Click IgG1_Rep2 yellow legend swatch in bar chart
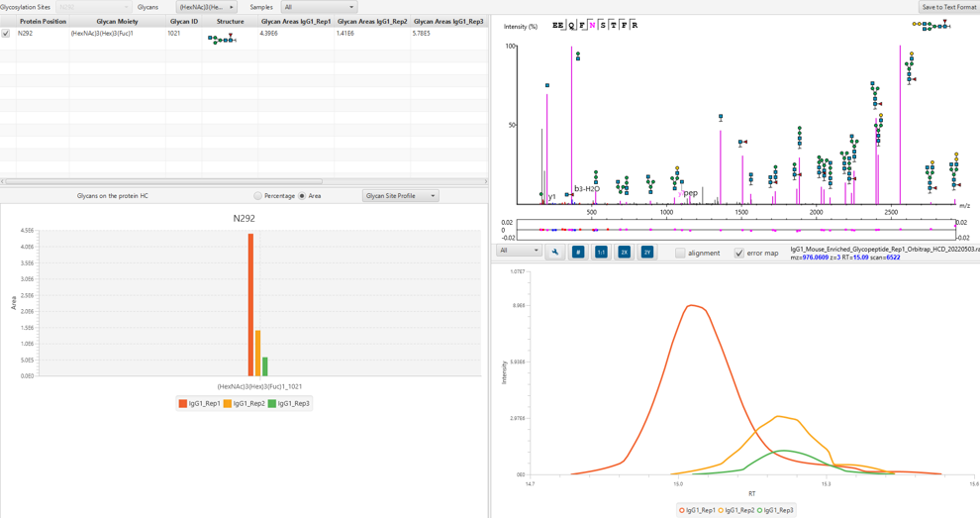 tap(228, 403)
